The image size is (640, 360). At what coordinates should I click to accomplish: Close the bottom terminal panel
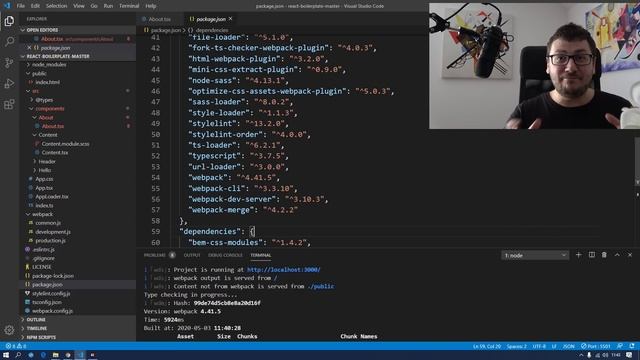pos(630,255)
